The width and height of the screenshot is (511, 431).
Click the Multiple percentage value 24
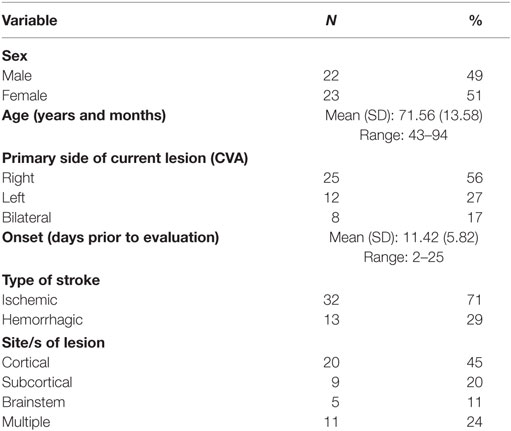475,422
